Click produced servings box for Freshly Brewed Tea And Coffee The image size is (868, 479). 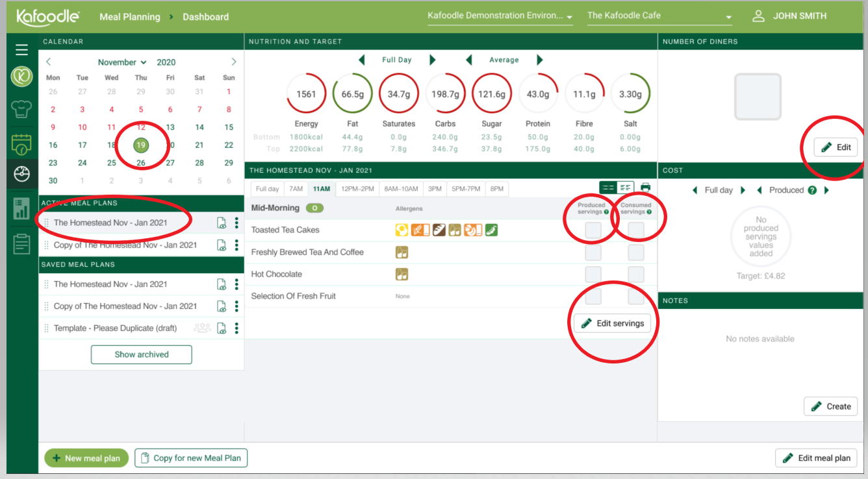tap(593, 252)
